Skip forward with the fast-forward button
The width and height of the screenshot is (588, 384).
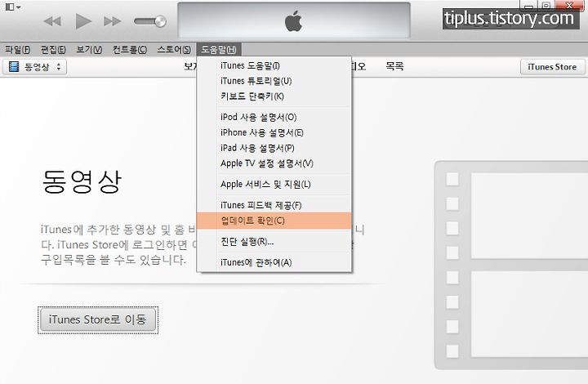113,21
